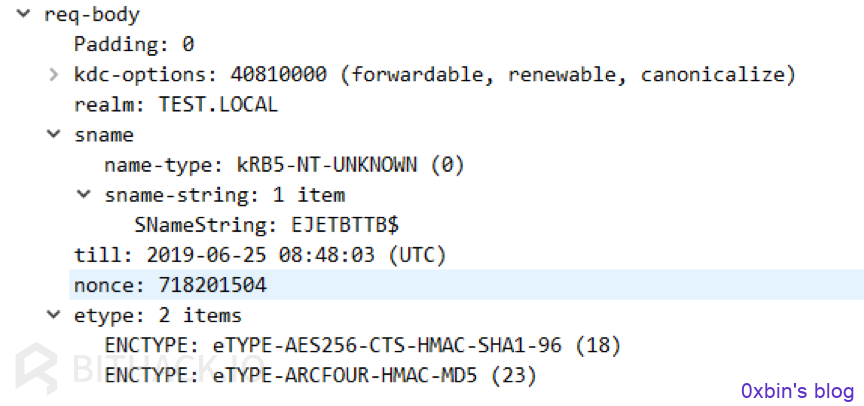Click the sname label text
864x406 pixels.
point(104,134)
